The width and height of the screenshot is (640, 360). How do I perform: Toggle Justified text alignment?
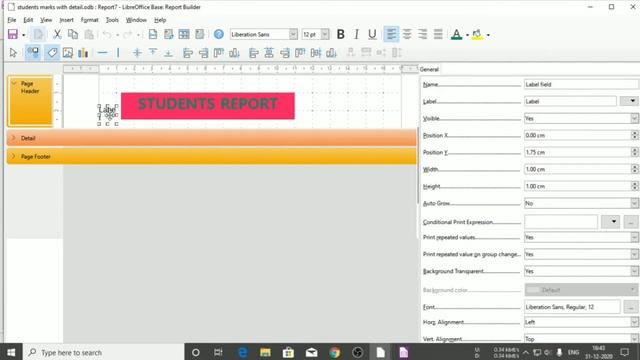[x=438, y=34]
